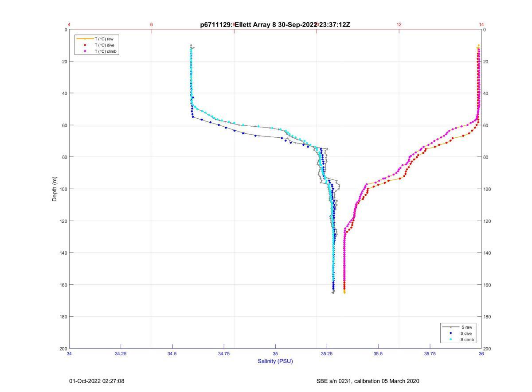Click salinity tick label '36'
Screen dimensions: 532x392
click(481, 353)
